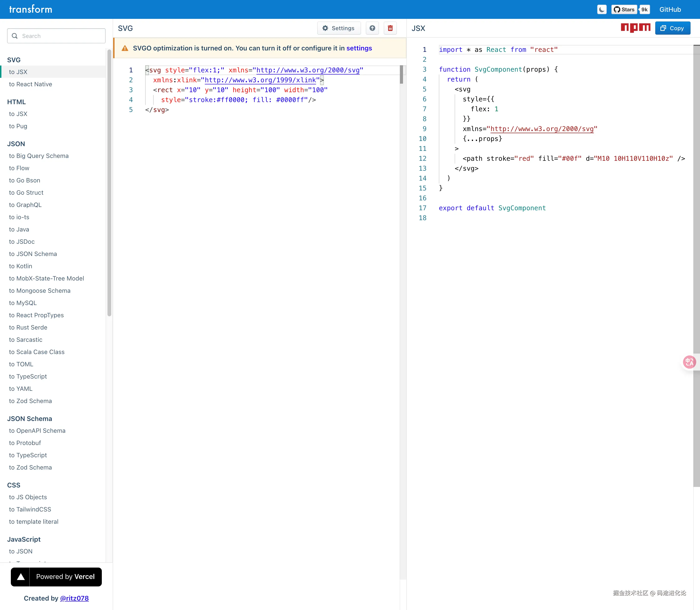Click the pink translate floating icon
The image size is (700, 610).
click(x=689, y=362)
